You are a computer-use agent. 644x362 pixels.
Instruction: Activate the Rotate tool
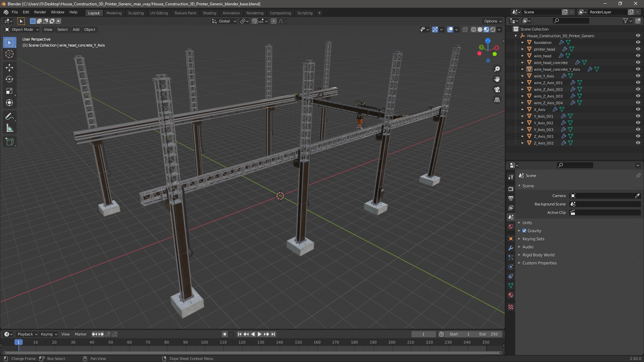click(9, 79)
